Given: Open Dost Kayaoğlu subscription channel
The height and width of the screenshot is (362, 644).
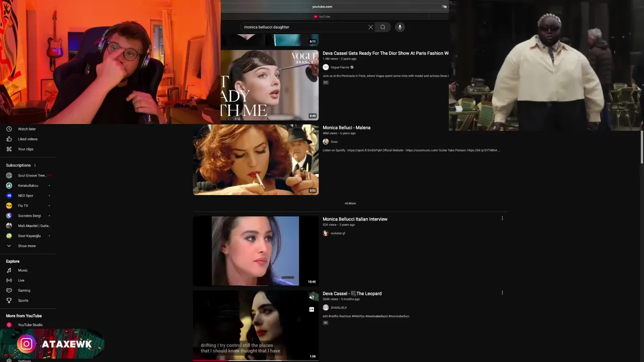Looking at the screenshot, I should [28, 236].
